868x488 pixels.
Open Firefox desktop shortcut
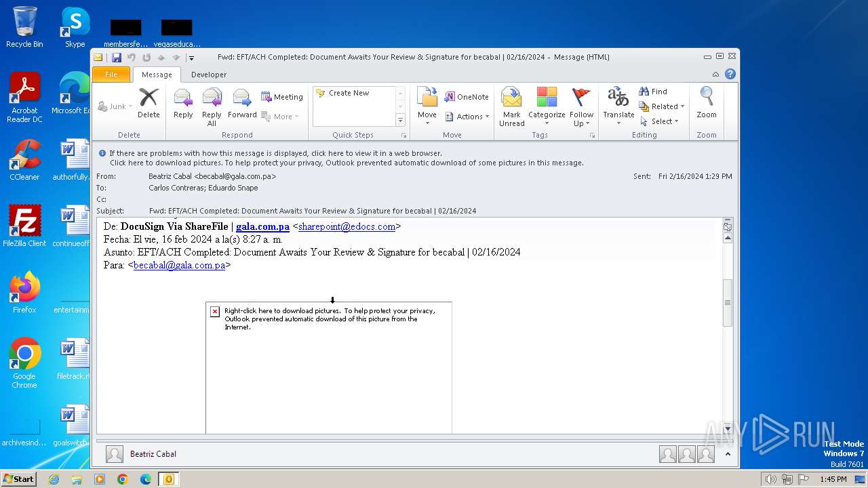(24, 292)
